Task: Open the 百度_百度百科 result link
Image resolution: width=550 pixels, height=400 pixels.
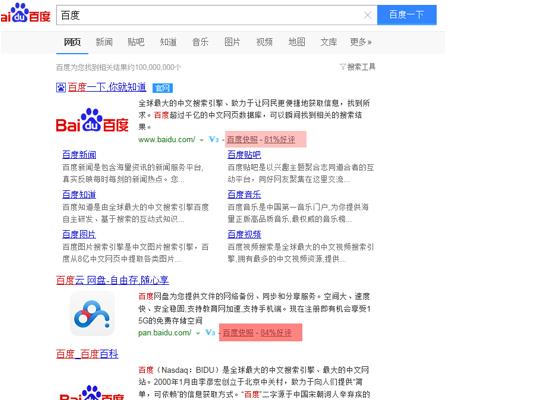Action: 87,354
